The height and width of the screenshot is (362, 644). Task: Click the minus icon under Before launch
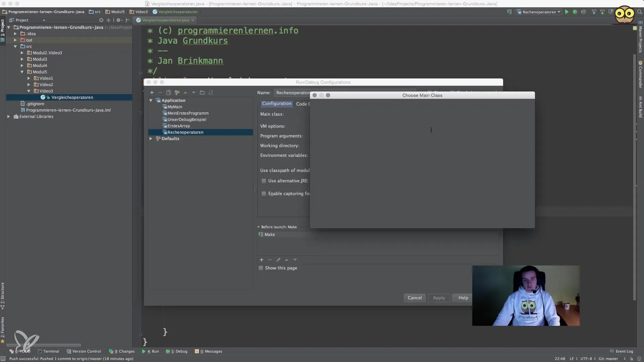pos(270,260)
